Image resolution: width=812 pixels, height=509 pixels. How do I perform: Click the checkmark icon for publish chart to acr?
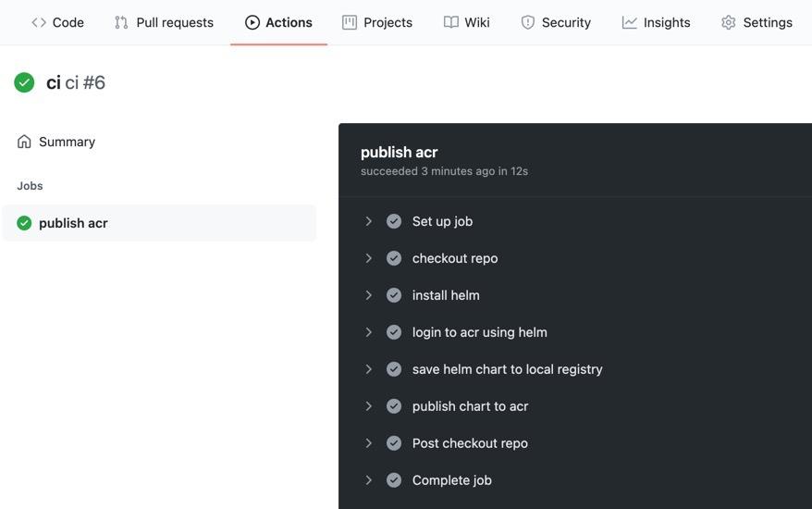click(x=394, y=406)
